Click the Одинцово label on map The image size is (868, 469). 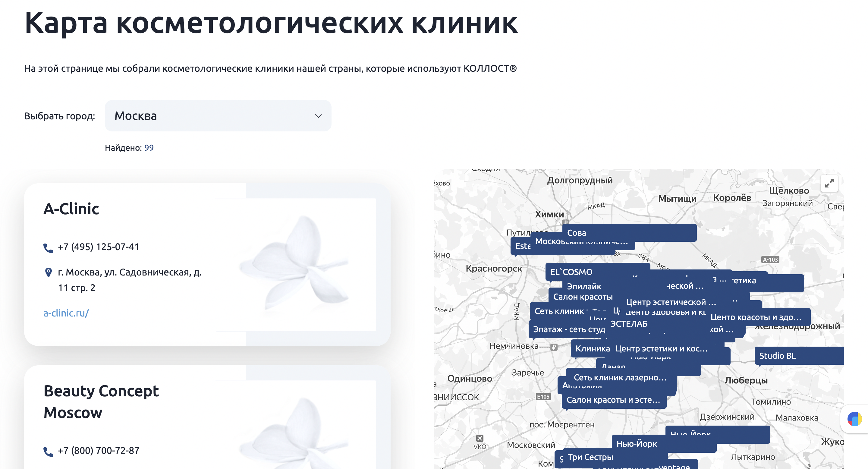pyautogui.click(x=470, y=378)
